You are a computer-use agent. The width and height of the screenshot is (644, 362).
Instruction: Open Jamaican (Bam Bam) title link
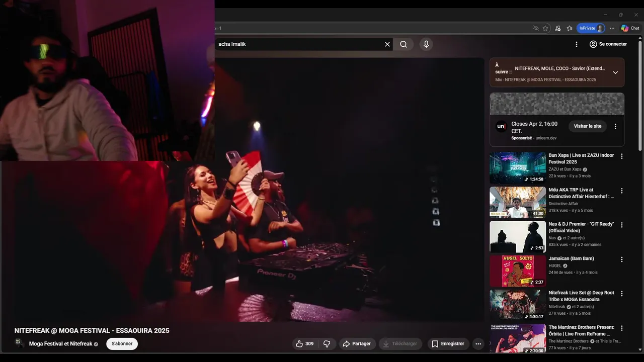(571, 258)
